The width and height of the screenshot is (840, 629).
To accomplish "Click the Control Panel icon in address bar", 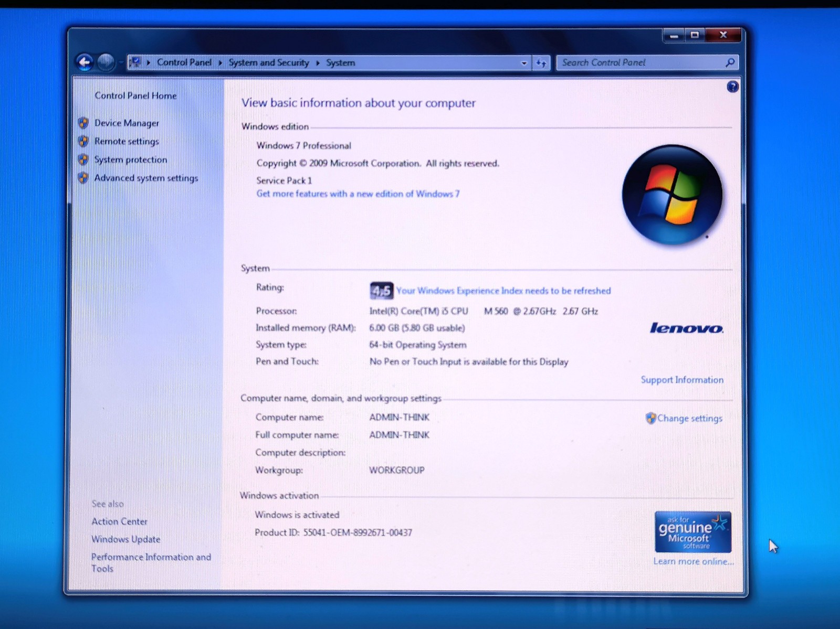I will click(135, 62).
